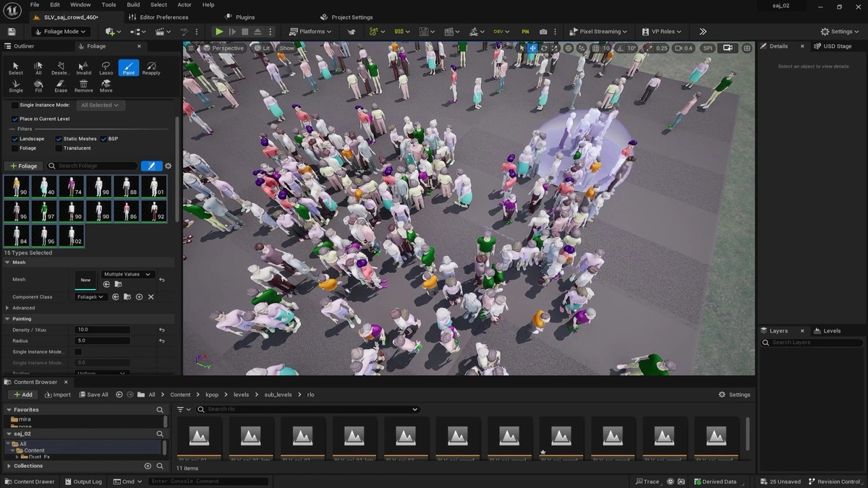Activate the Erase foliage tool
868x488 pixels.
(60, 85)
